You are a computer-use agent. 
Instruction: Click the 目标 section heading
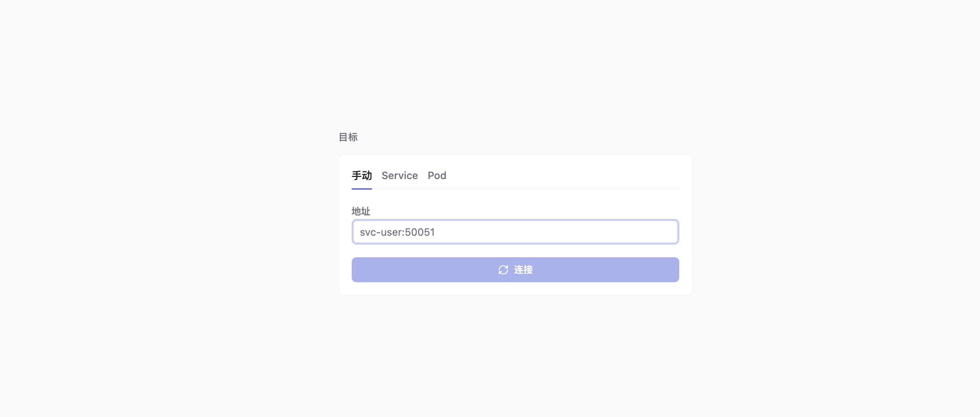[x=348, y=137]
